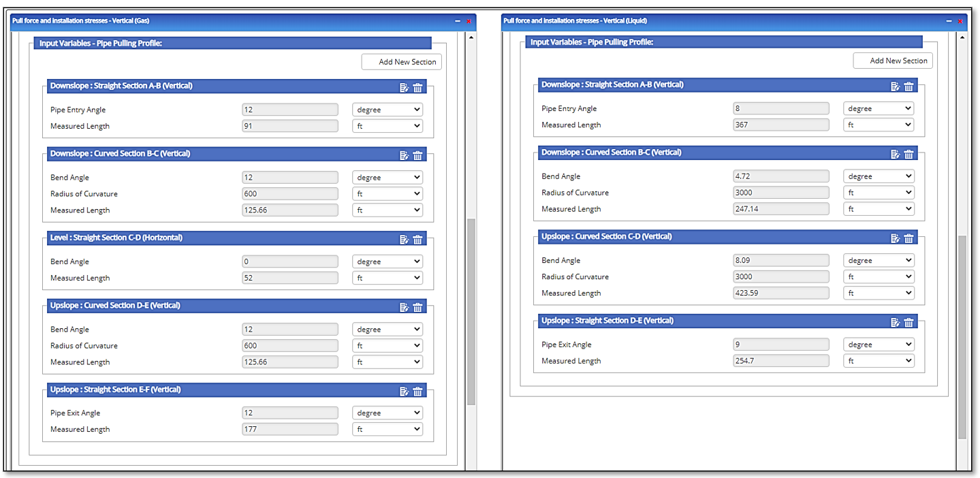Click the Measured Length field showing 367

(x=781, y=125)
